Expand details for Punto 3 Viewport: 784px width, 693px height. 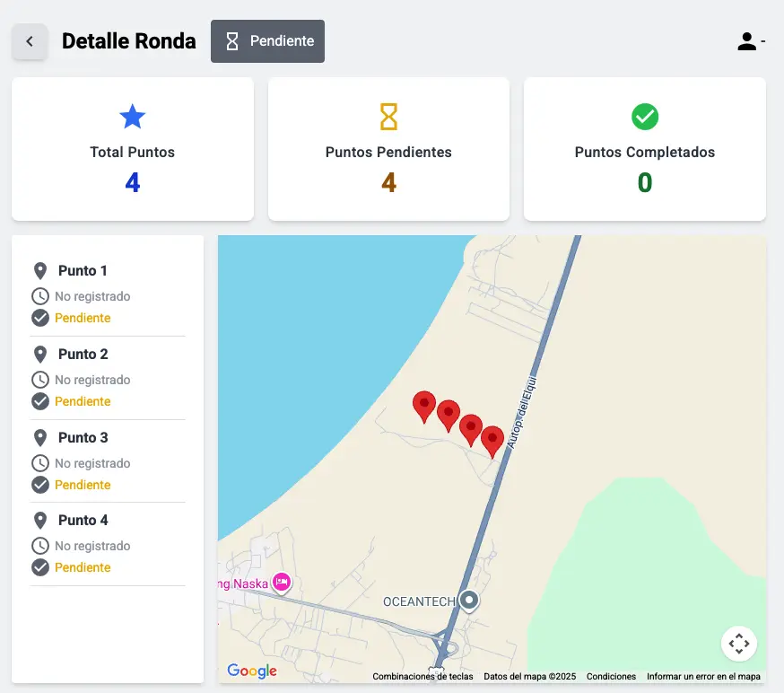coord(83,437)
